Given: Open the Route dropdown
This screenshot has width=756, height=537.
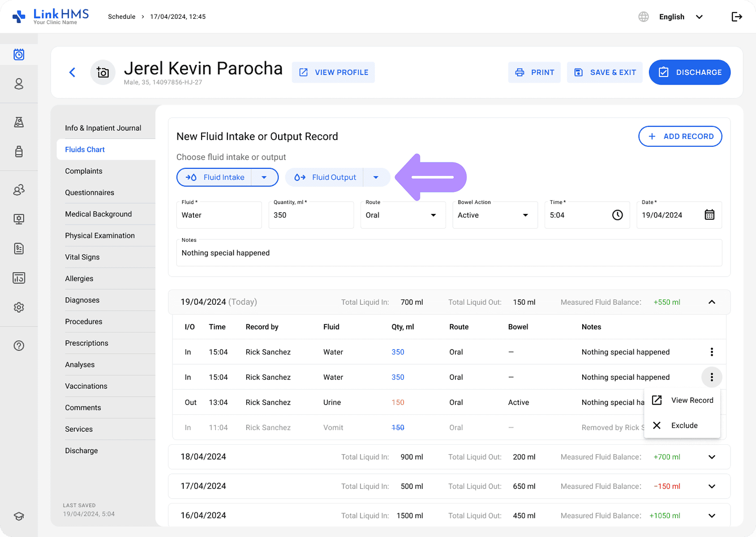Looking at the screenshot, I should 403,215.
